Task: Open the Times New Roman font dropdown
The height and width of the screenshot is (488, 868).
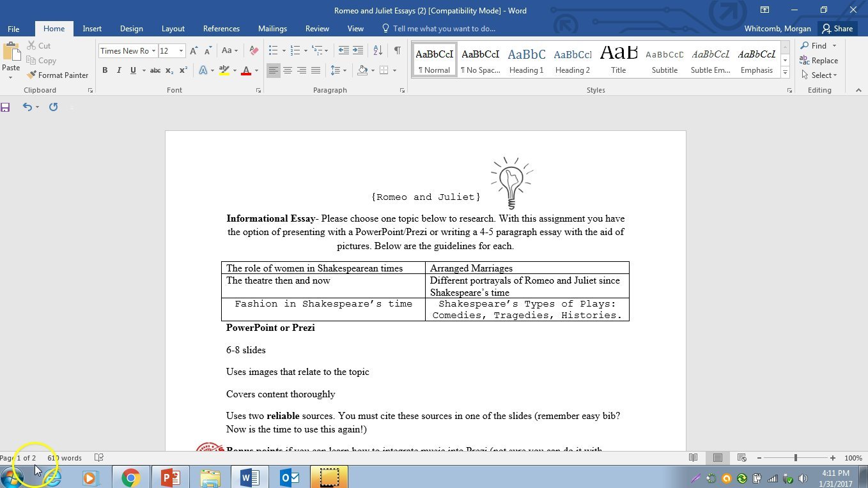Action: pyautogui.click(x=155, y=50)
